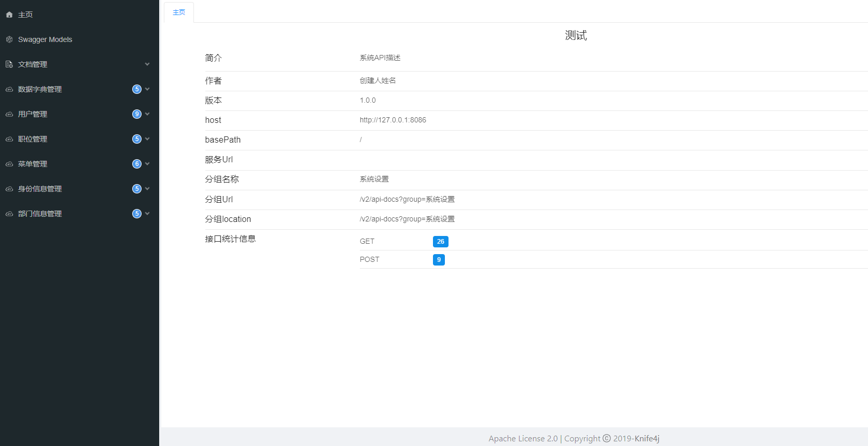Click the count badge 9 on 用户管理

(137, 114)
